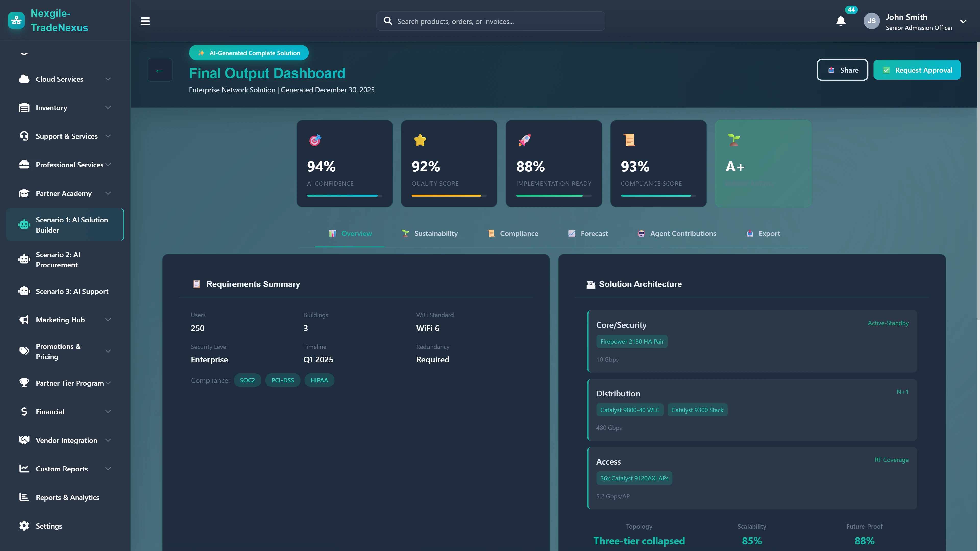Expand the Partner Tier Program section
The width and height of the screenshot is (980, 551).
pos(108,383)
